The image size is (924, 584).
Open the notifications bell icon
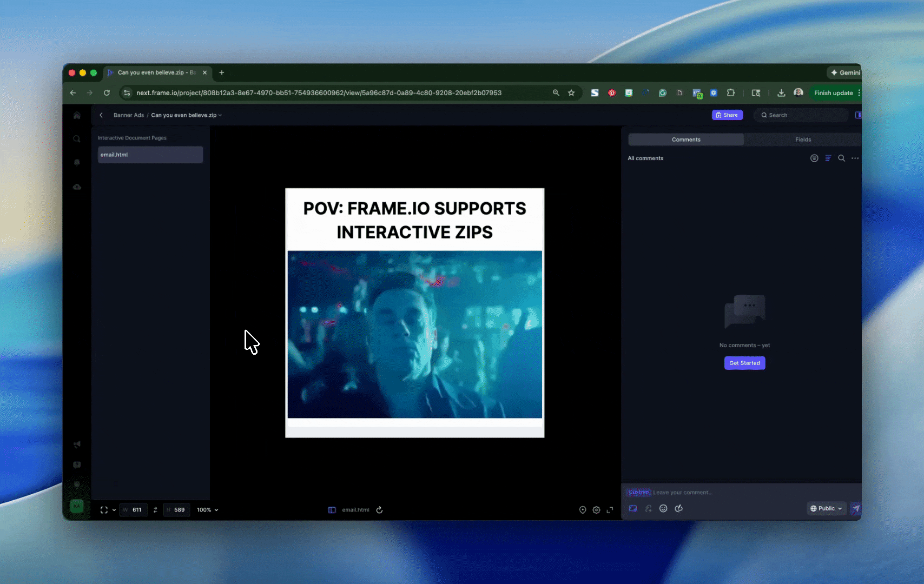[77, 162]
